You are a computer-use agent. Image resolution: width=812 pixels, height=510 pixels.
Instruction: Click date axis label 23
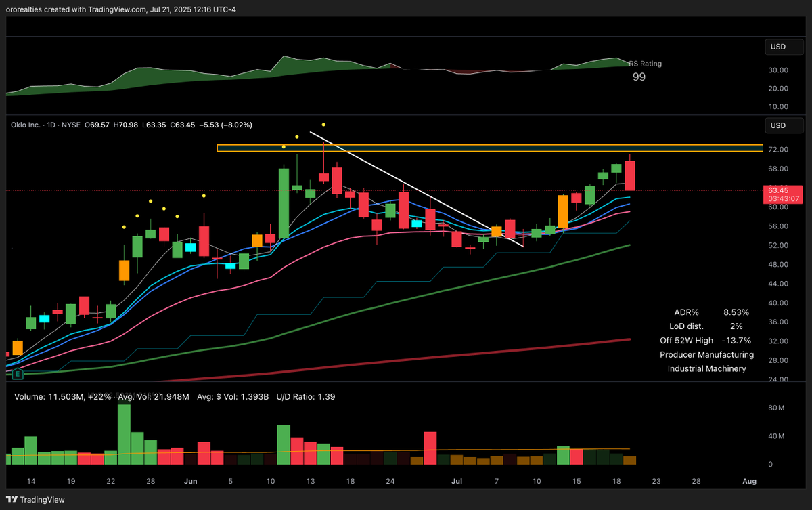656,481
